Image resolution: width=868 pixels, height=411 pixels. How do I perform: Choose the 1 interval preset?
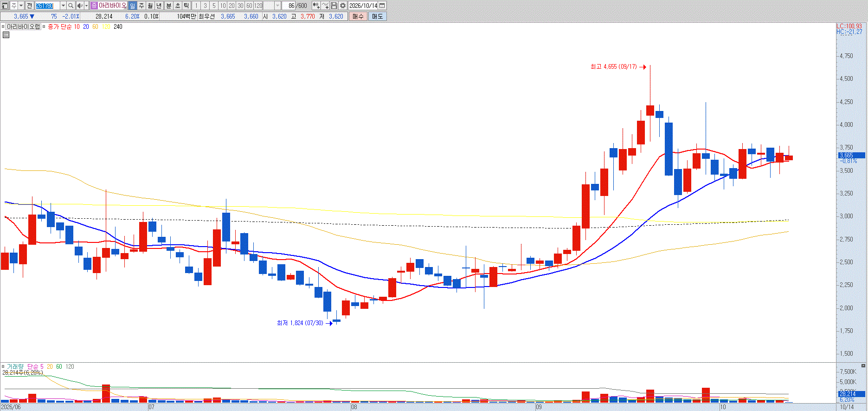coord(196,6)
